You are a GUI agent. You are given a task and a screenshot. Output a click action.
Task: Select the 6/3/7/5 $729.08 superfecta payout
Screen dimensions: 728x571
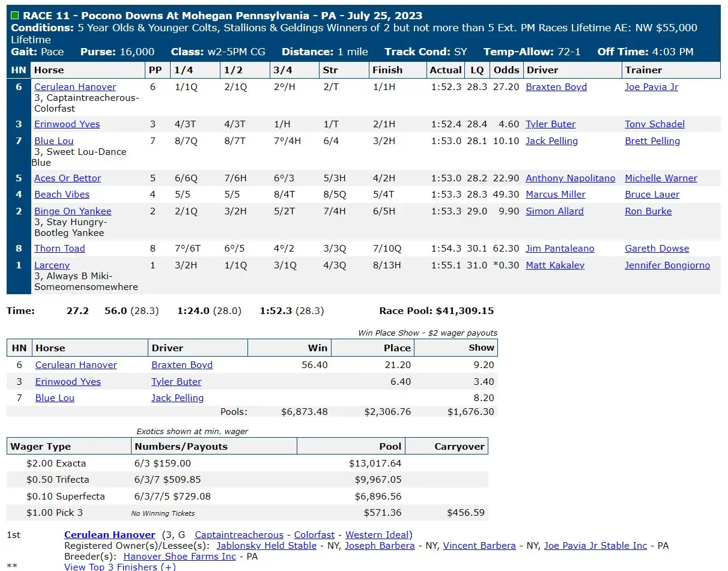173,497
